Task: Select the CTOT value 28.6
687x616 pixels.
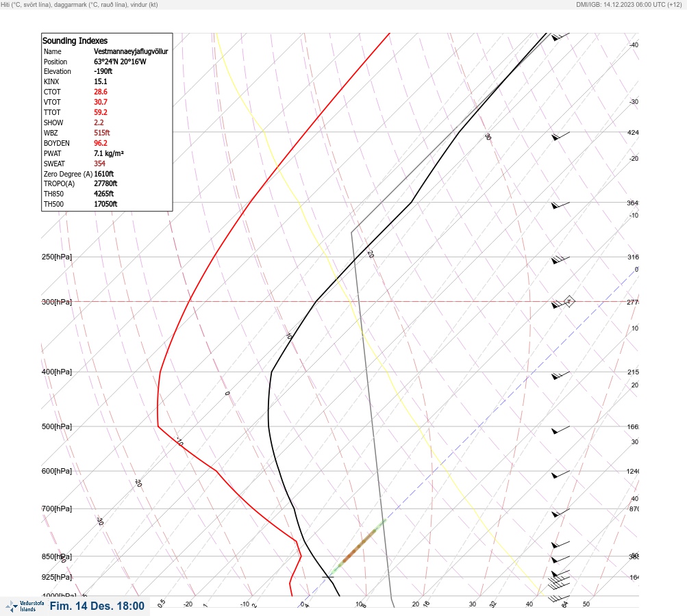Action: click(x=100, y=92)
